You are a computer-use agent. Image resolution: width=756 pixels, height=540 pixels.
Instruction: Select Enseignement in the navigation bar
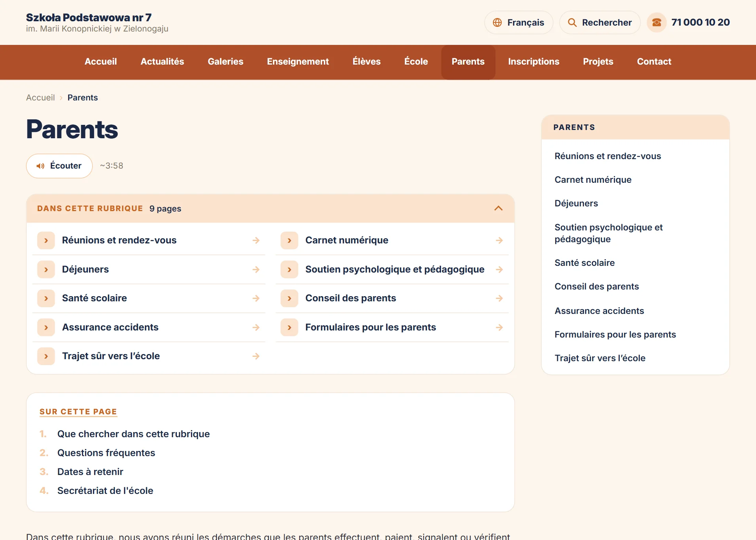tap(298, 62)
